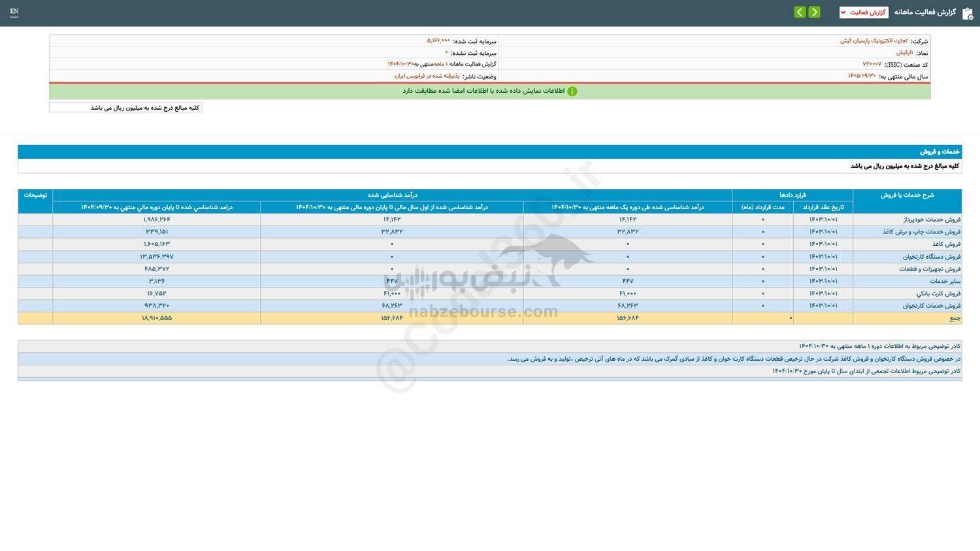Click the توضیحات column header
980x551 pixels.
(35, 194)
